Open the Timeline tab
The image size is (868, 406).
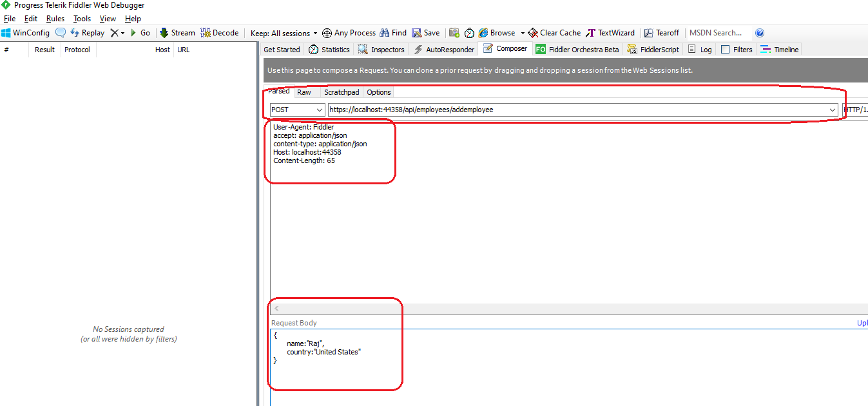click(x=780, y=50)
